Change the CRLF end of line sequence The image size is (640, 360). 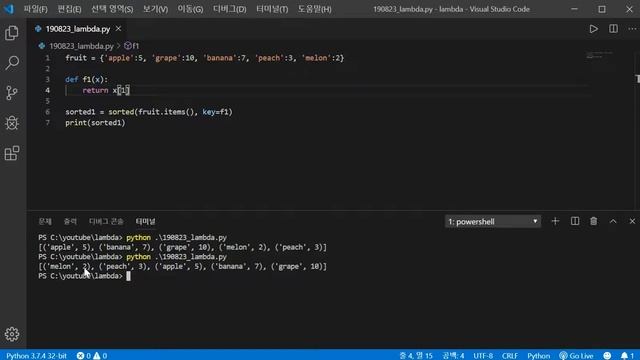pyautogui.click(x=510, y=356)
